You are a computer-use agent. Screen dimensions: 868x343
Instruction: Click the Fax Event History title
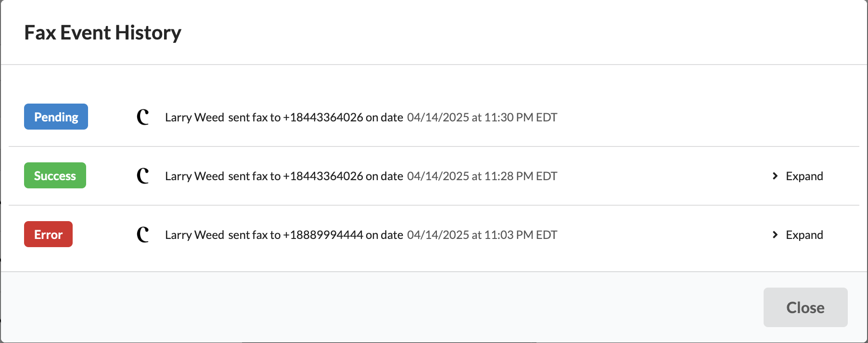(x=102, y=33)
